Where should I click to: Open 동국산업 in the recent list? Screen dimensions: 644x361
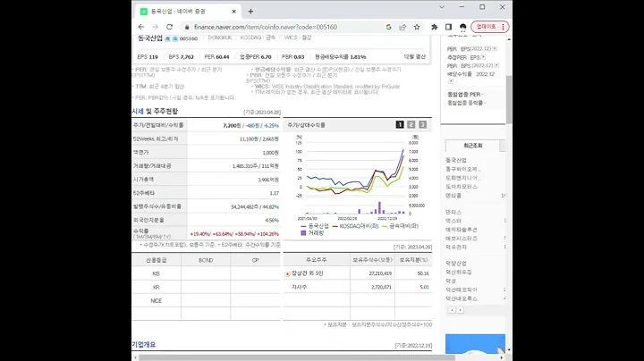pyautogui.click(x=456, y=160)
